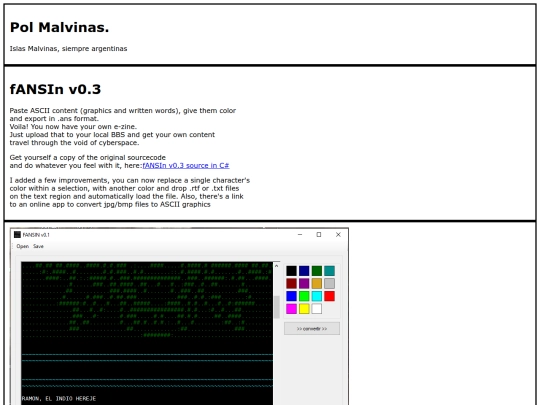Viewport: 540px width, 405px height.
Task: Pick the bright green color swatch
Action: (304, 296)
